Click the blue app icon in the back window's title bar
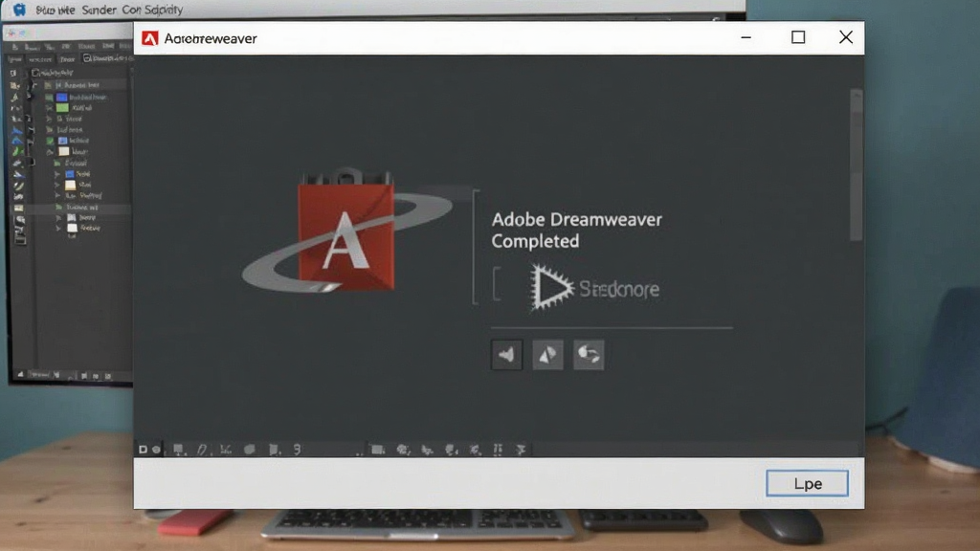Image resolution: width=980 pixels, height=551 pixels. [x=19, y=10]
